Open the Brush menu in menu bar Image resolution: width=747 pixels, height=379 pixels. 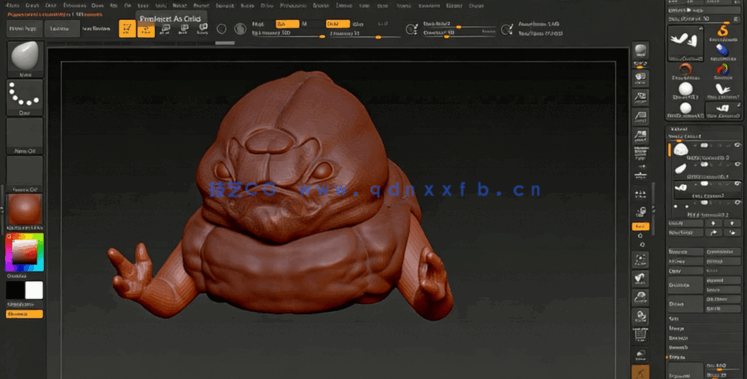[32, 5]
